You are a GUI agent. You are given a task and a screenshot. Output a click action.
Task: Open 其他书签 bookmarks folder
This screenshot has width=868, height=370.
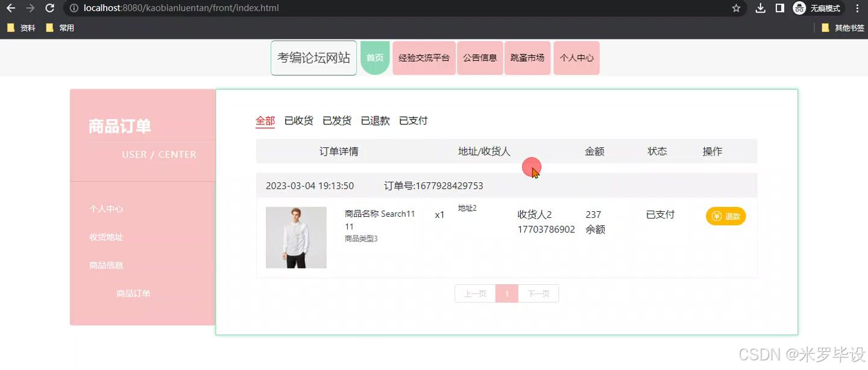click(x=843, y=28)
